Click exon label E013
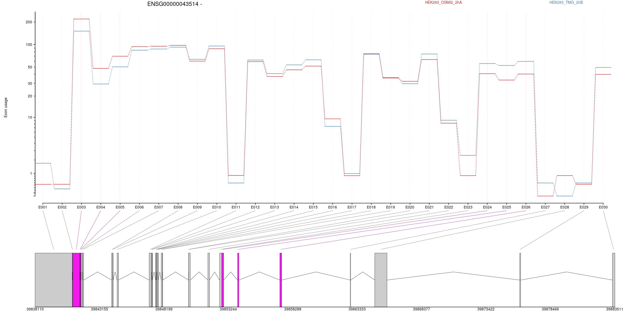 point(275,207)
